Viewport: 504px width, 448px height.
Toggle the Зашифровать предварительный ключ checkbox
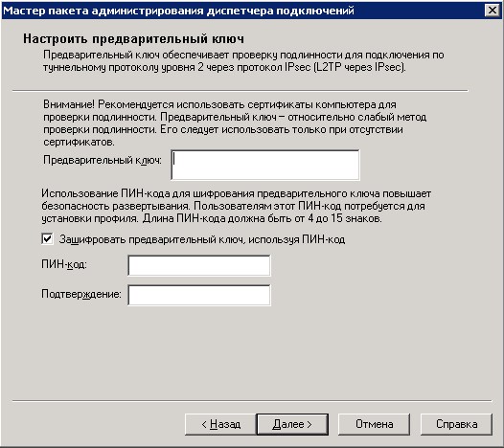click(x=47, y=239)
